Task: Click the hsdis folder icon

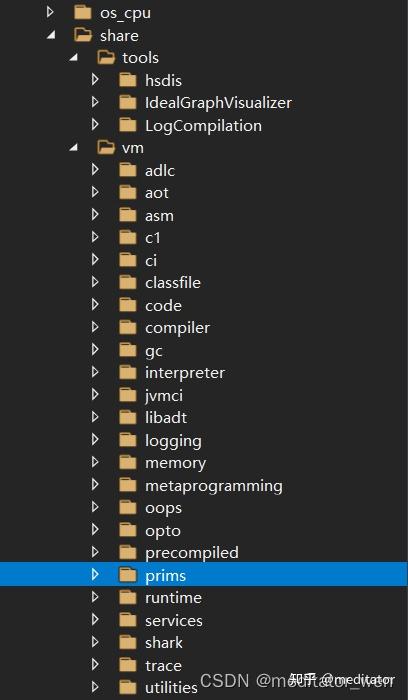Action: 128,80
